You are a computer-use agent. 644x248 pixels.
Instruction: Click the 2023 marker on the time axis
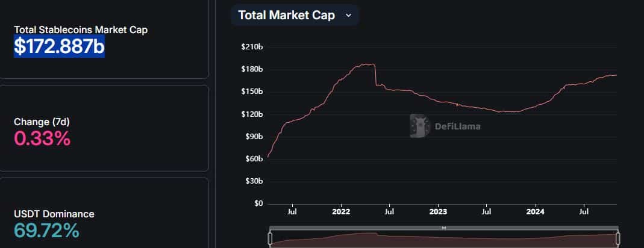[x=438, y=212]
